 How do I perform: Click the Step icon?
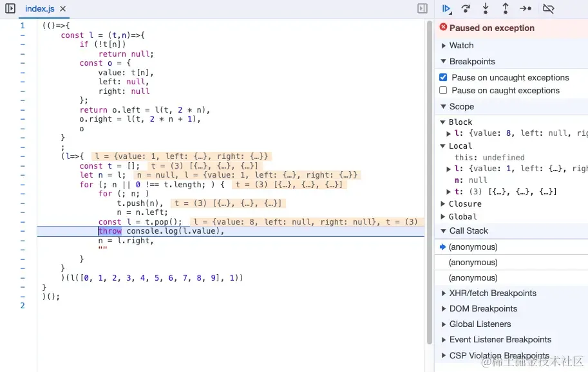[x=526, y=8]
